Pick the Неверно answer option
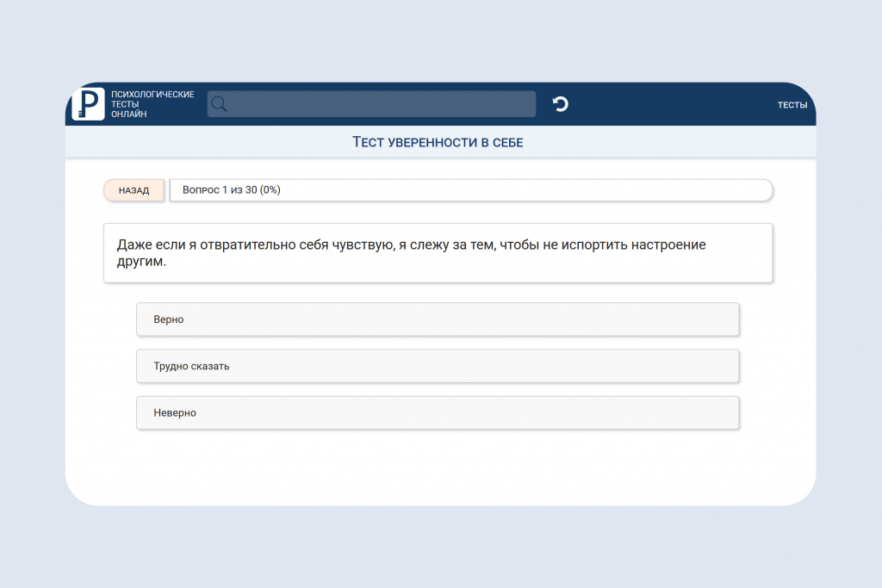Screen dimensions: 882x588 click(438, 412)
